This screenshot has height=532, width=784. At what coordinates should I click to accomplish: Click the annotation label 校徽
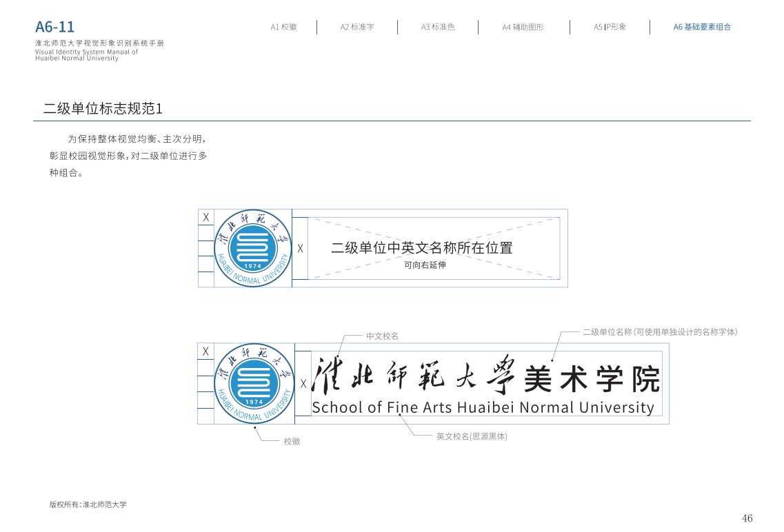click(x=292, y=442)
